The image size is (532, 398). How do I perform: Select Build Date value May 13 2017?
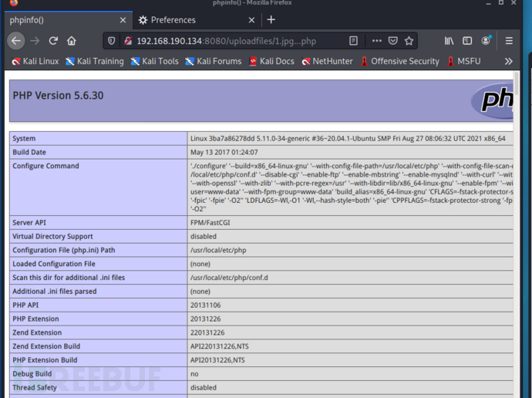[224, 153]
